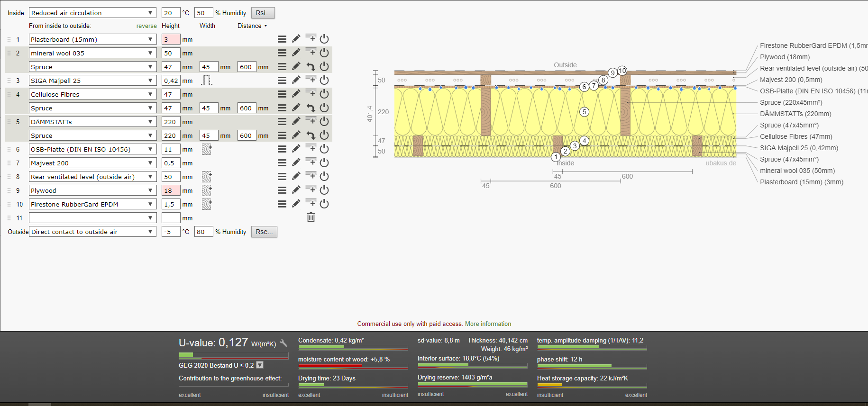Open the Inside Reduced air circulation dropdown

[x=93, y=13]
